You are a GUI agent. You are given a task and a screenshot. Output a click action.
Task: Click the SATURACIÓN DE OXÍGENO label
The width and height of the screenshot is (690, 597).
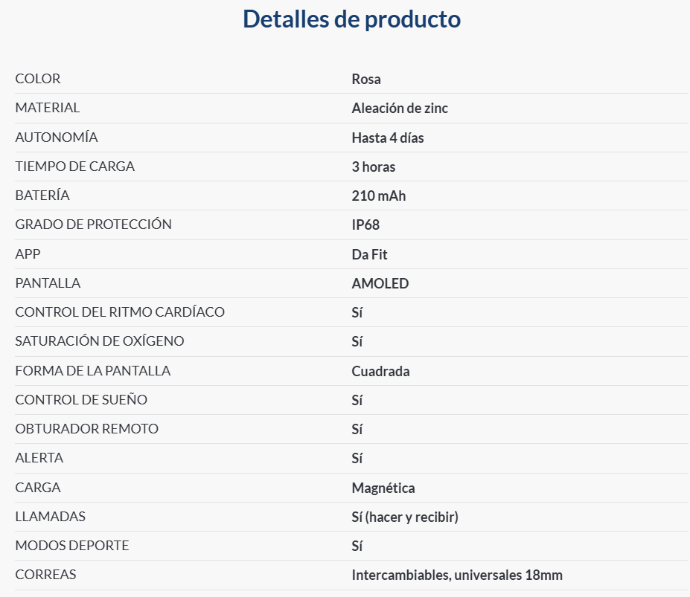click(x=100, y=341)
